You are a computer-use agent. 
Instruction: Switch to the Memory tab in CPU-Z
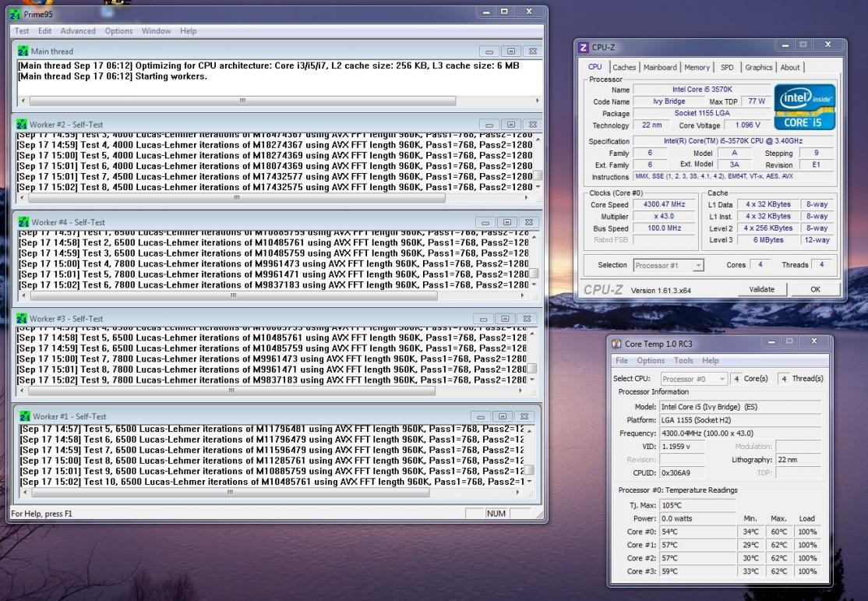click(x=697, y=67)
